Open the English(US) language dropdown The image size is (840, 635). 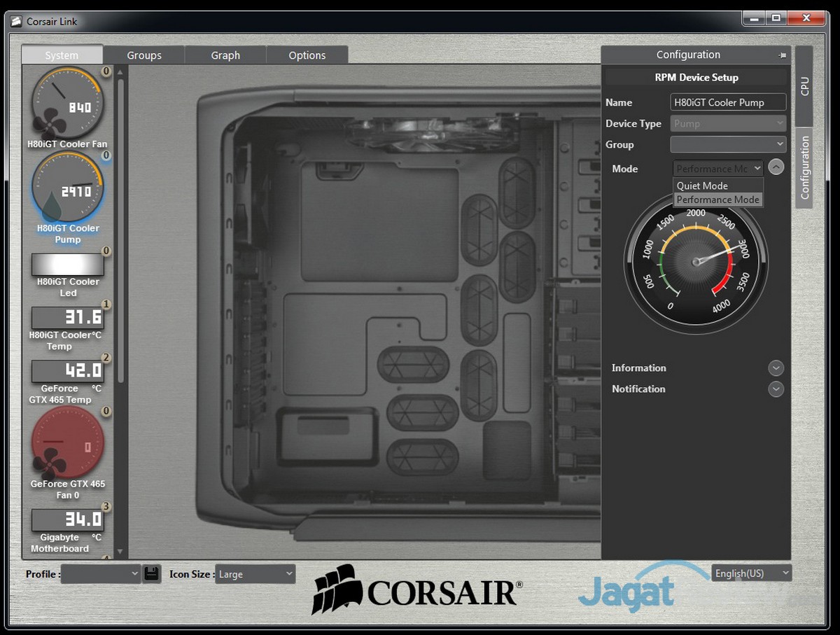pos(751,573)
